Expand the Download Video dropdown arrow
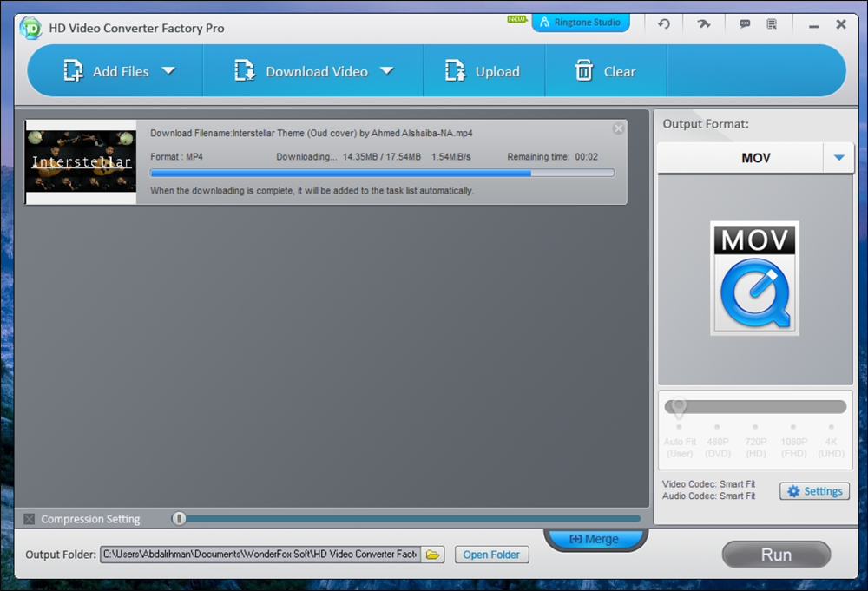The height and width of the screenshot is (591, 868). click(388, 71)
